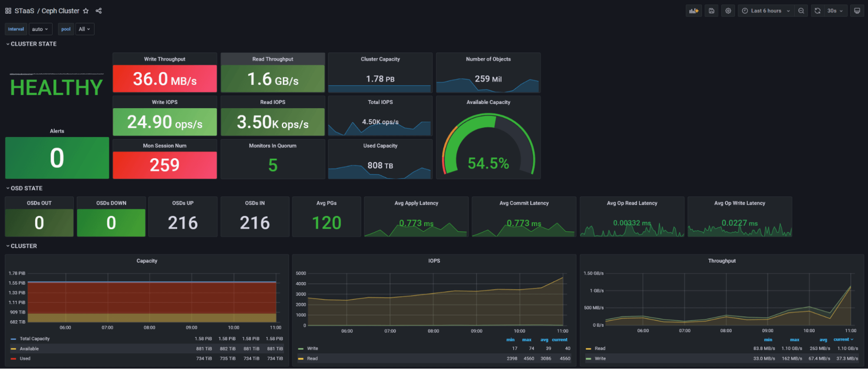Open the pool All dropdown
The height and width of the screenshot is (369, 868).
(x=85, y=29)
